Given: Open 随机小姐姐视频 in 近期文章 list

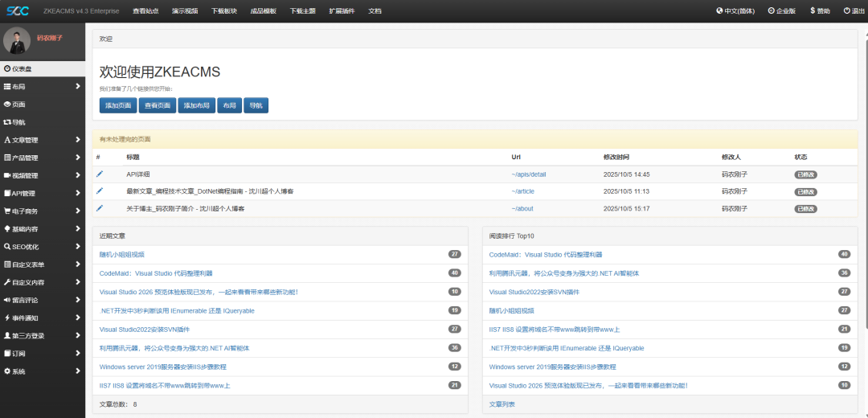Looking at the screenshot, I should (x=122, y=254).
